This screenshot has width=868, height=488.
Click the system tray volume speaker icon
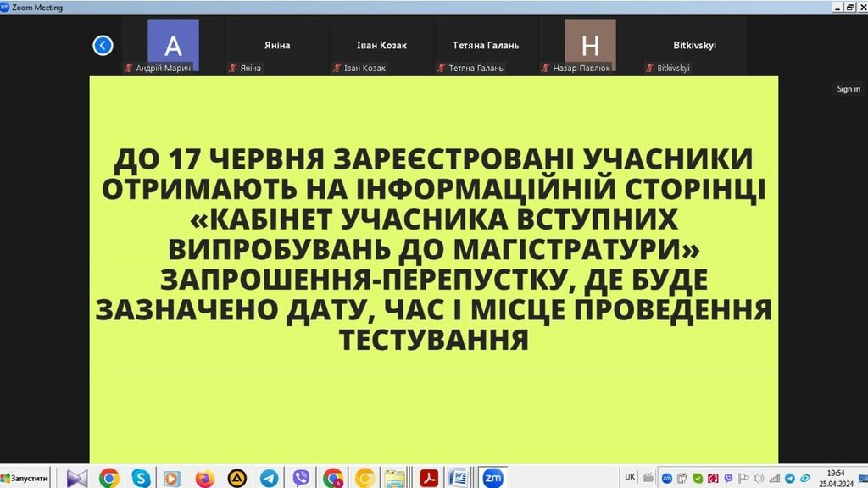coord(757,479)
